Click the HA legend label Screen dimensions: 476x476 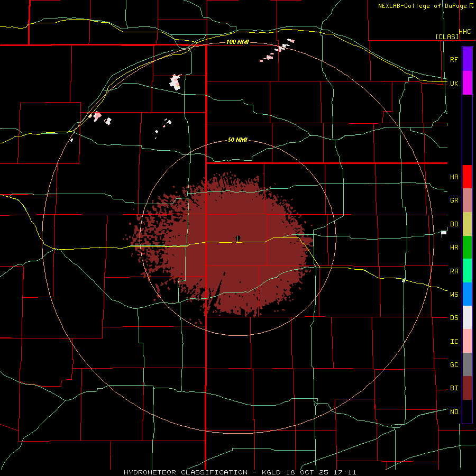[x=454, y=177]
